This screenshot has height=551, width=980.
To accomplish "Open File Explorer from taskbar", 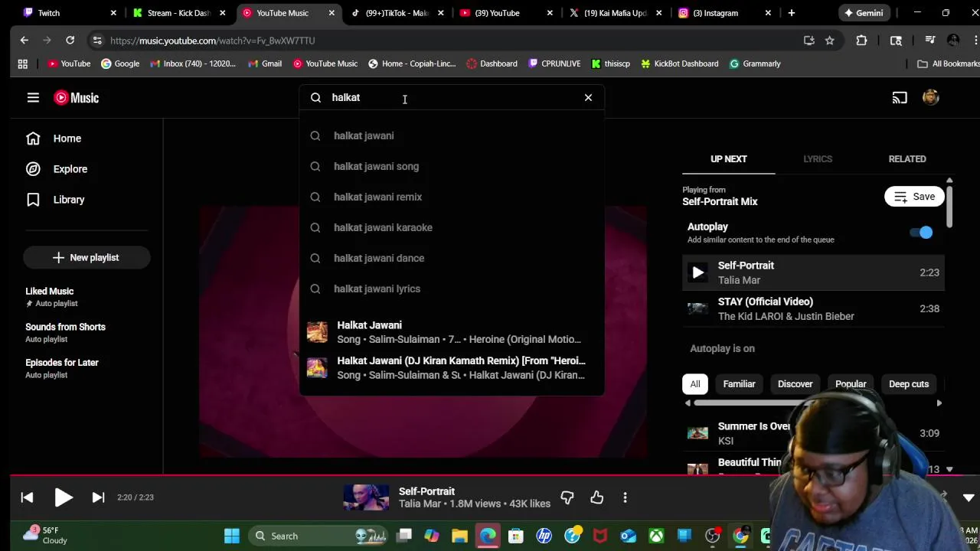I will pyautogui.click(x=459, y=536).
